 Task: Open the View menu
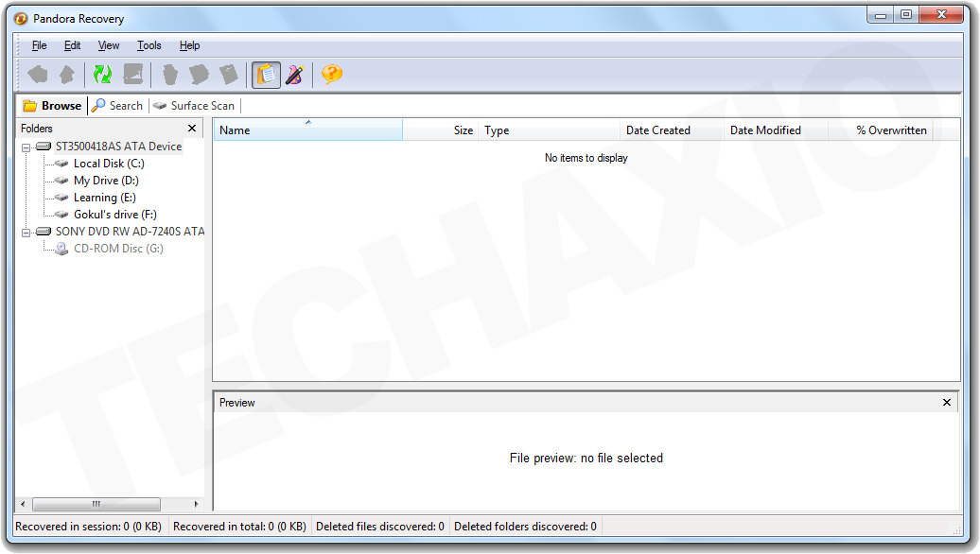pyautogui.click(x=108, y=44)
